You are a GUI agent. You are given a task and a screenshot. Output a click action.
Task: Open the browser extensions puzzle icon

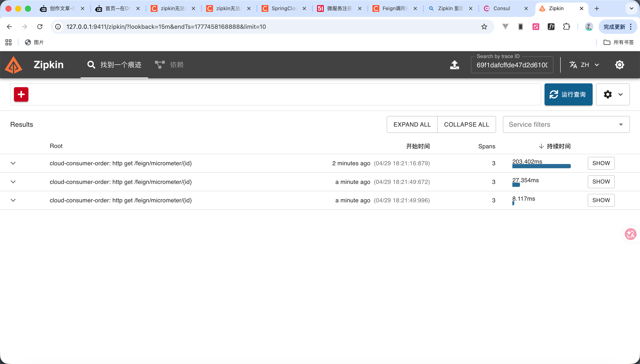tap(566, 27)
